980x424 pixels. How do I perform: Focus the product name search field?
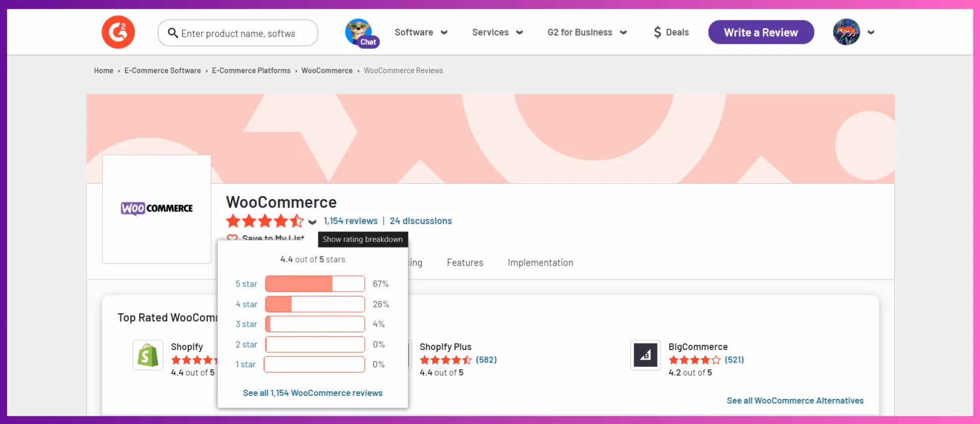238,33
